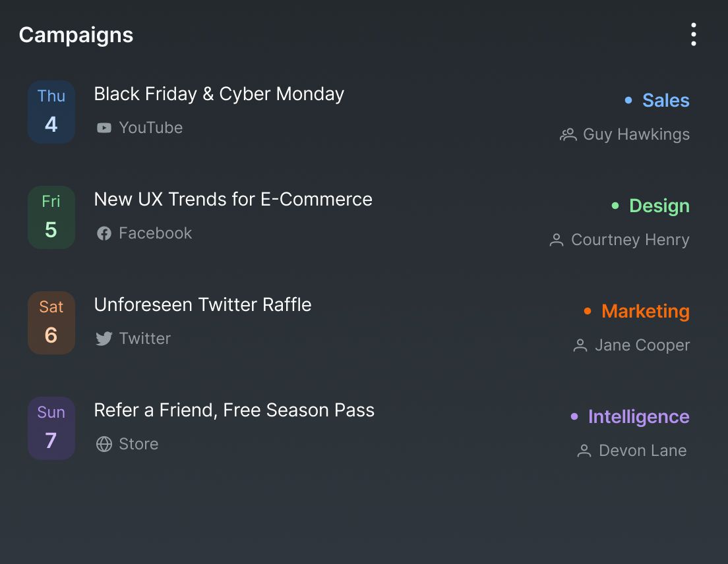This screenshot has height=564, width=728.
Task: Open the Black Friday & Cyber Monday campaign
Action: point(219,94)
